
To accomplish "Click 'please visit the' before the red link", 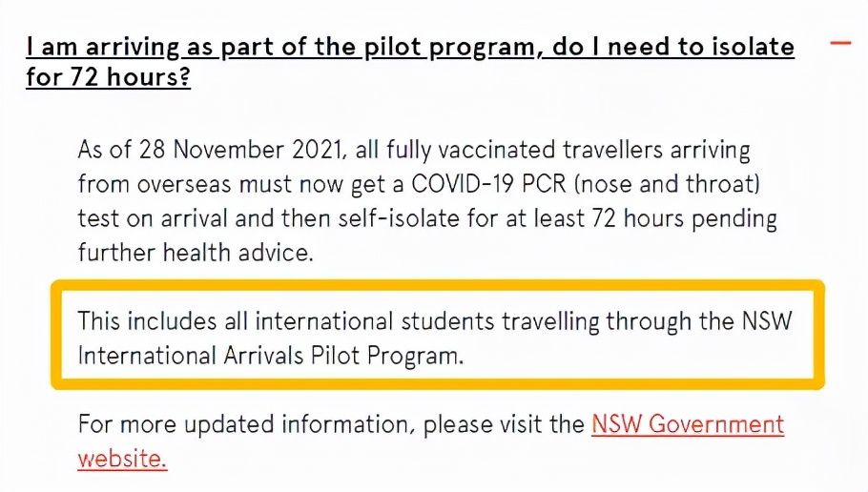I will click(504, 425).
